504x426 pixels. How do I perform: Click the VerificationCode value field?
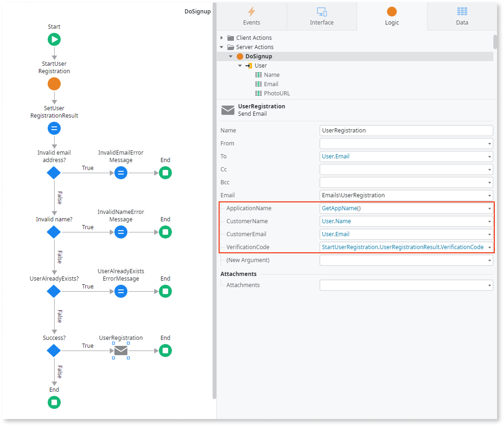pos(406,247)
